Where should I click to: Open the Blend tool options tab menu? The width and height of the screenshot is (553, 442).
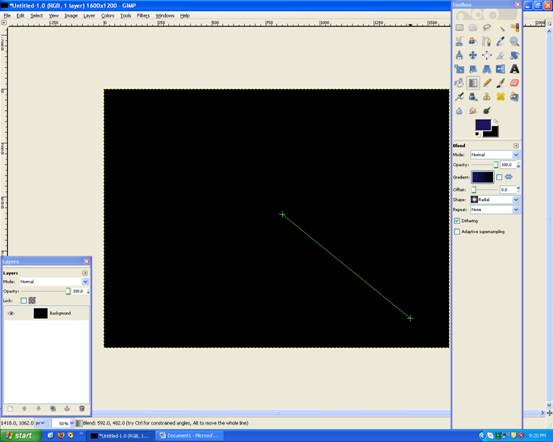(x=516, y=146)
